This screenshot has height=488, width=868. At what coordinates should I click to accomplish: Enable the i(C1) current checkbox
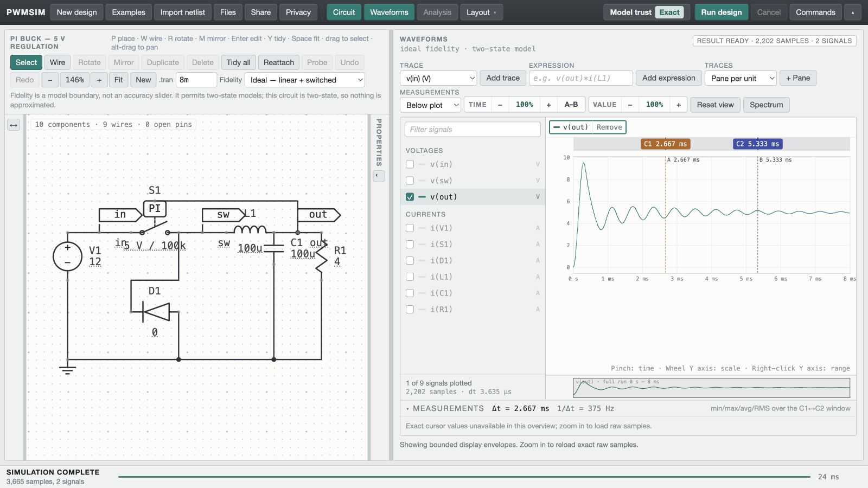(x=410, y=293)
